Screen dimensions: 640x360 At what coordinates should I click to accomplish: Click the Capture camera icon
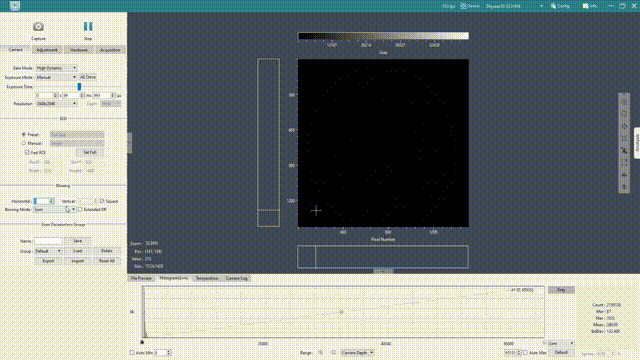(38, 27)
